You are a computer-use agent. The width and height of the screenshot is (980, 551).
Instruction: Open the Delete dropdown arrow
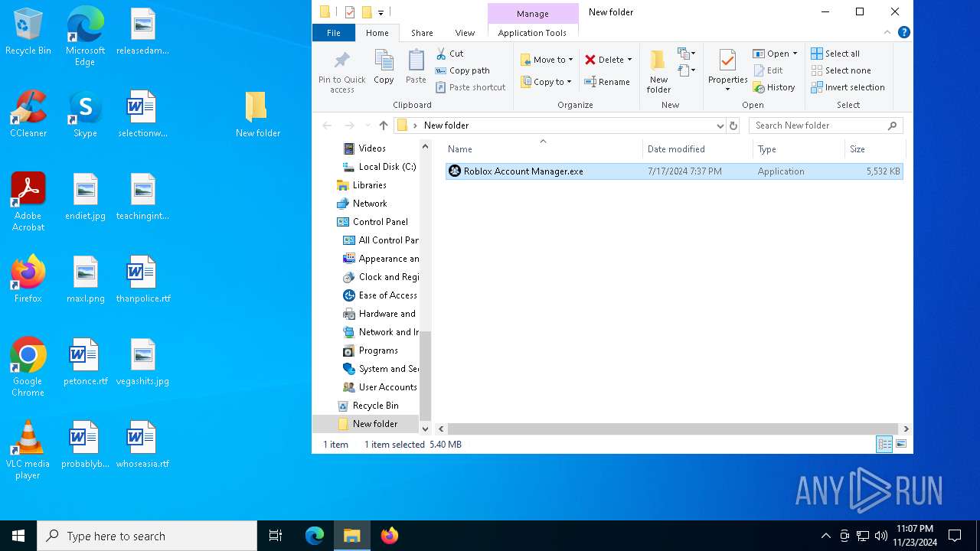629,60
